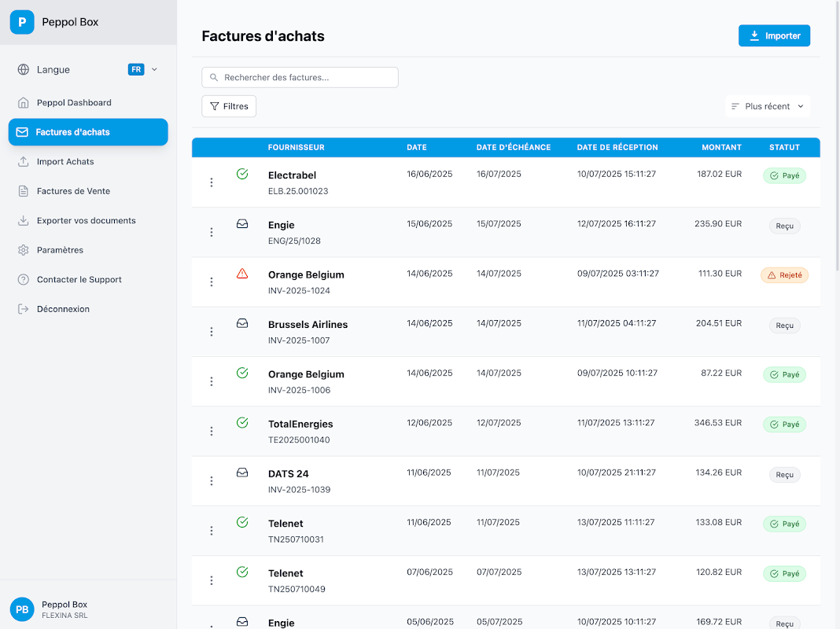Image resolution: width=840 pixels, height=629 pixels.
Task: Open the three-dot menu for Engie ENG/25/1028
Action: point(212,232)
